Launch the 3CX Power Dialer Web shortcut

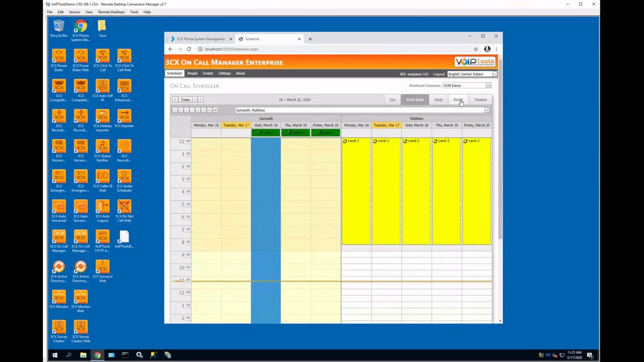coord(80,60)
